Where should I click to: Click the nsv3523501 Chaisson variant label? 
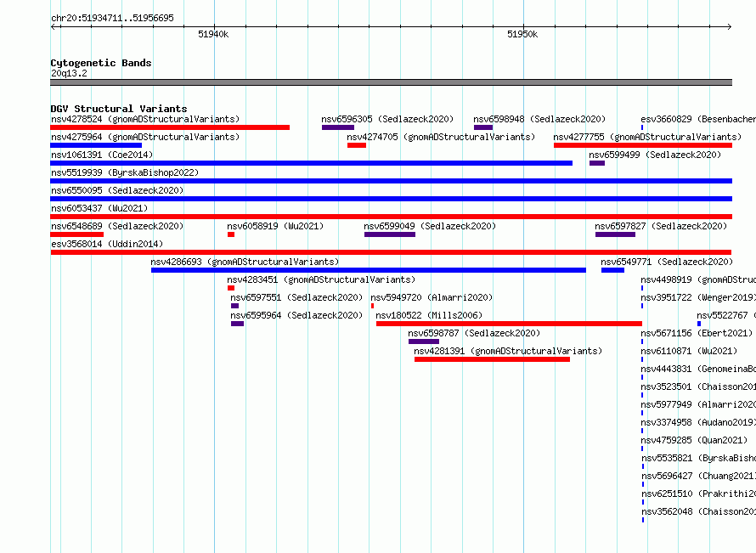[698, 387]
